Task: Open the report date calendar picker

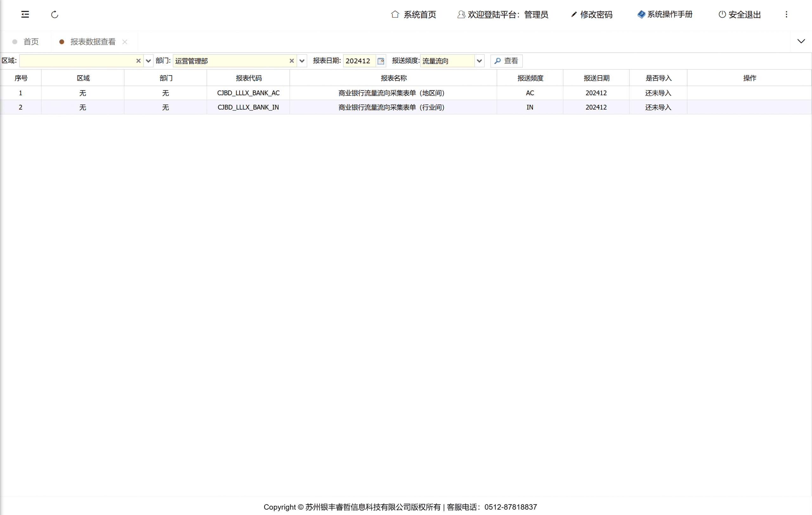Action: coord(381,61)
